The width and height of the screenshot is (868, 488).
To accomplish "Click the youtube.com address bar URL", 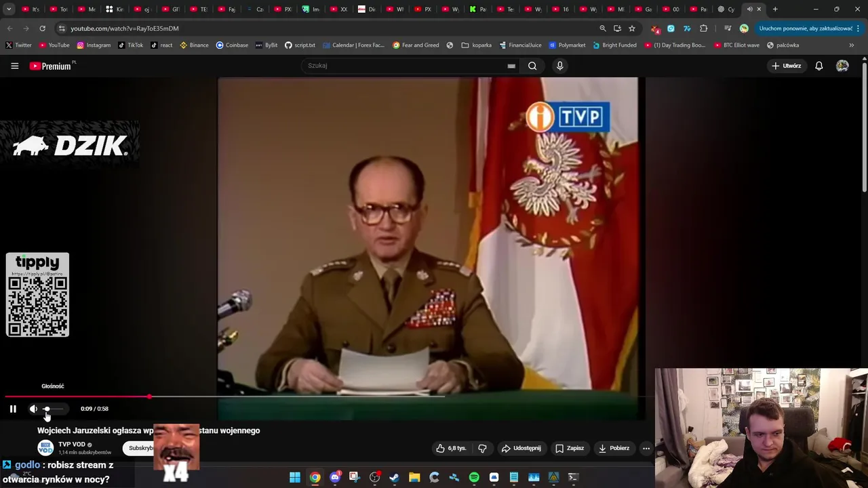I will point(125,28).
